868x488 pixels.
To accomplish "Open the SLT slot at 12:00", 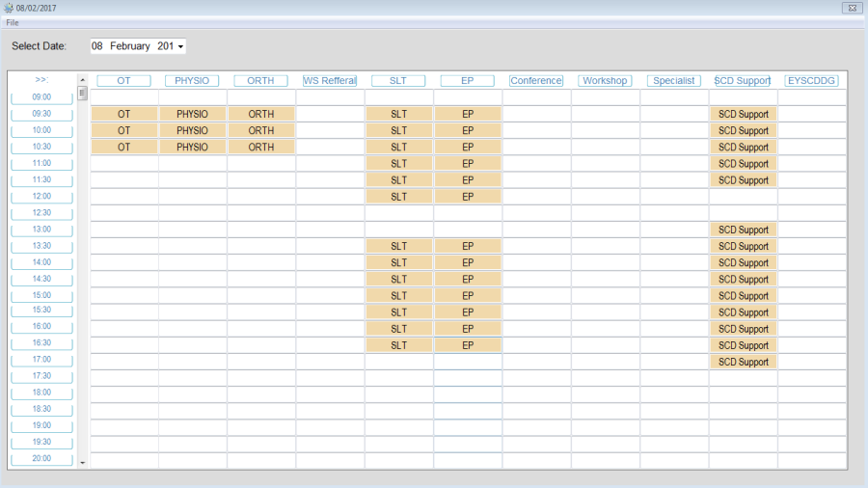I will [x=398, y=197].
